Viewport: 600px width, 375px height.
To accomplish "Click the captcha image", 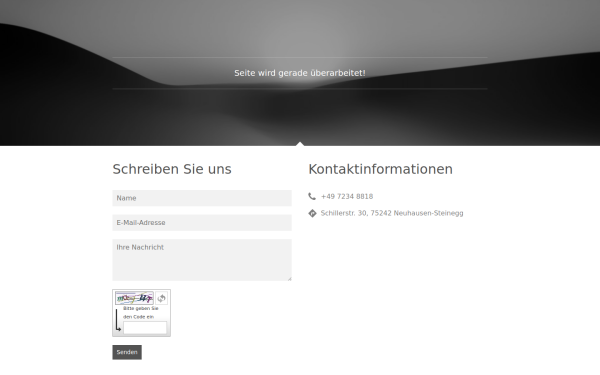I will (134, 298).
